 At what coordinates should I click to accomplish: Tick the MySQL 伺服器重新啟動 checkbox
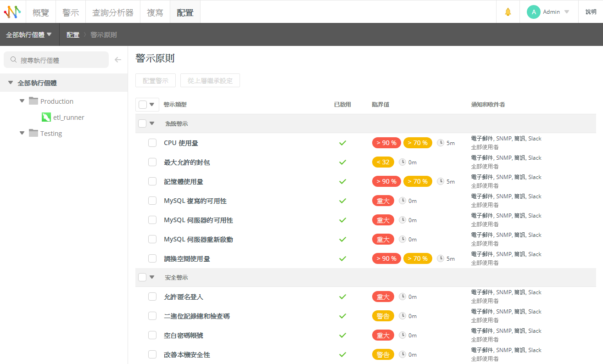(x=152, y=239)
